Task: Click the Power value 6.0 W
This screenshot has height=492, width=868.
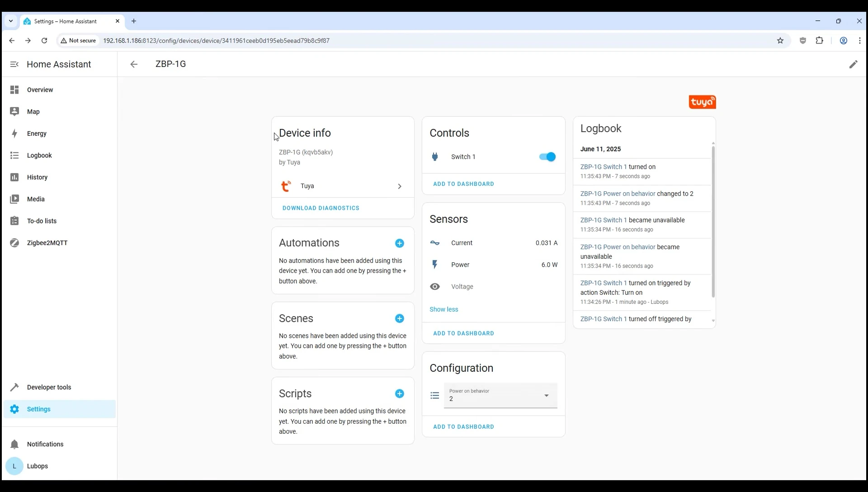Action: click(549, 265)
